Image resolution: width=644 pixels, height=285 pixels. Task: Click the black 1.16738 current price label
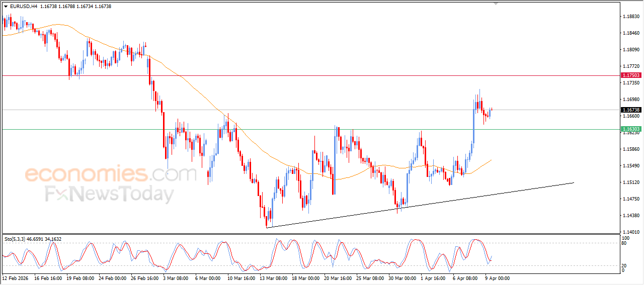(631, 110)
